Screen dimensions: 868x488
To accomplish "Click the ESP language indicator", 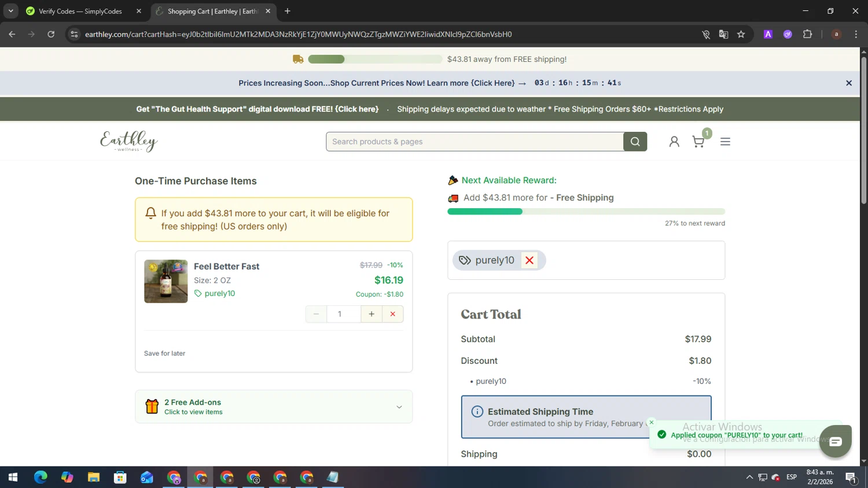I will (792, 477).
